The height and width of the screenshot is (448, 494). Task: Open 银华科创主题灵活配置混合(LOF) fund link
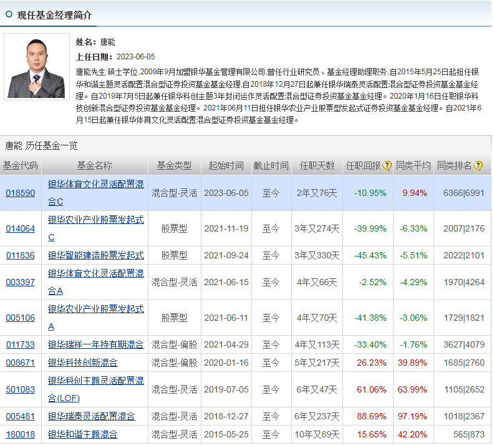96,390
